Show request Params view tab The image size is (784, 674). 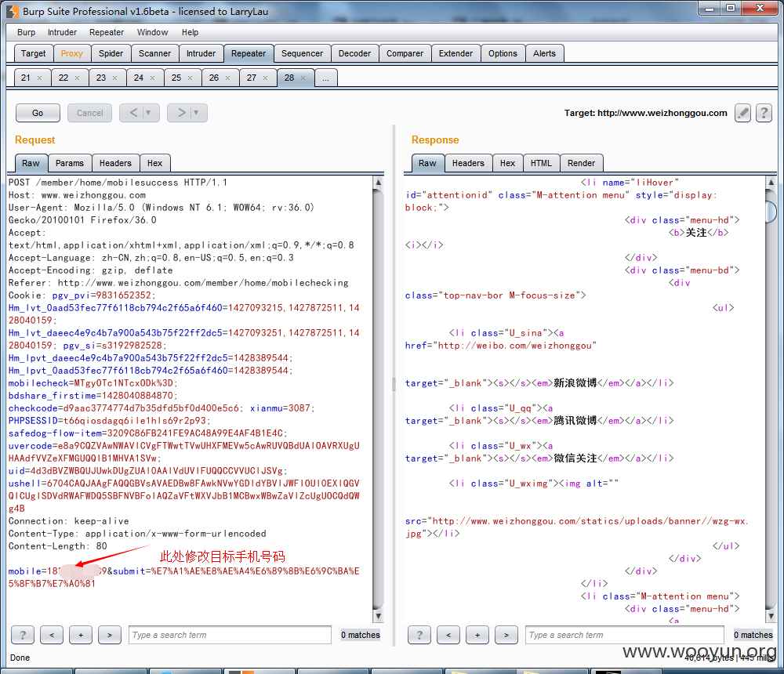[x=70, y=164]
